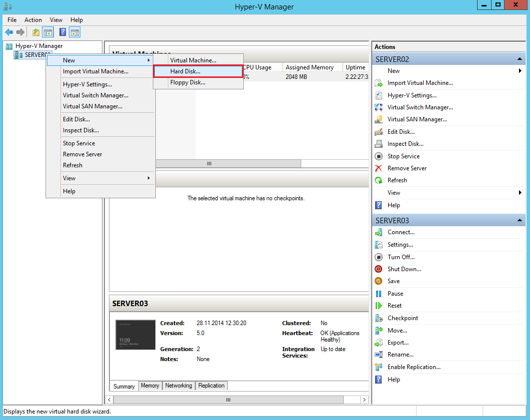Click Help at bottom of SERVER03 actions
The height and width of the screenshot is (420, 530).
pos(394,380)
